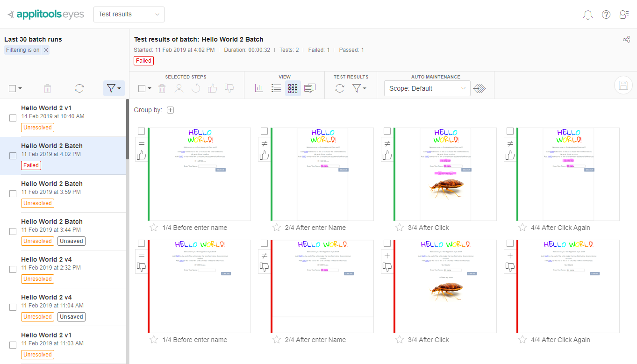The height and width of the screenshot is (364, 637).
Task: Open the help question mark icon
Action: click(606, 14)
